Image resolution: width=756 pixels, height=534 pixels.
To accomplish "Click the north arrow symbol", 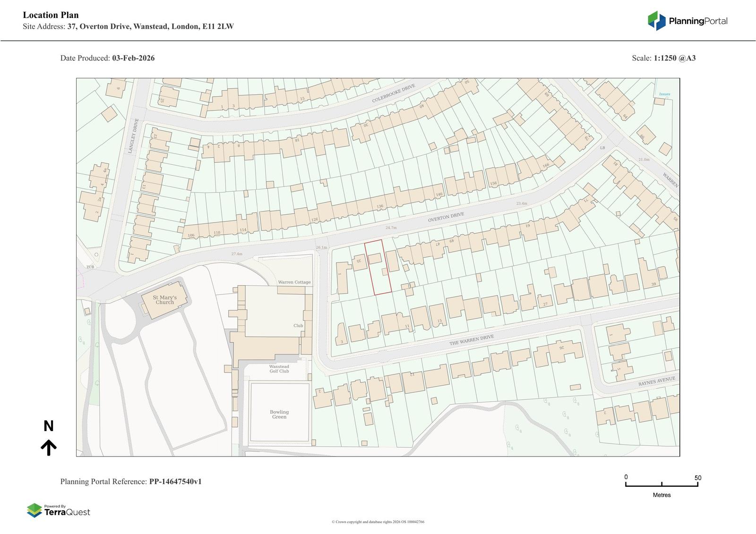I will point(49,447).
